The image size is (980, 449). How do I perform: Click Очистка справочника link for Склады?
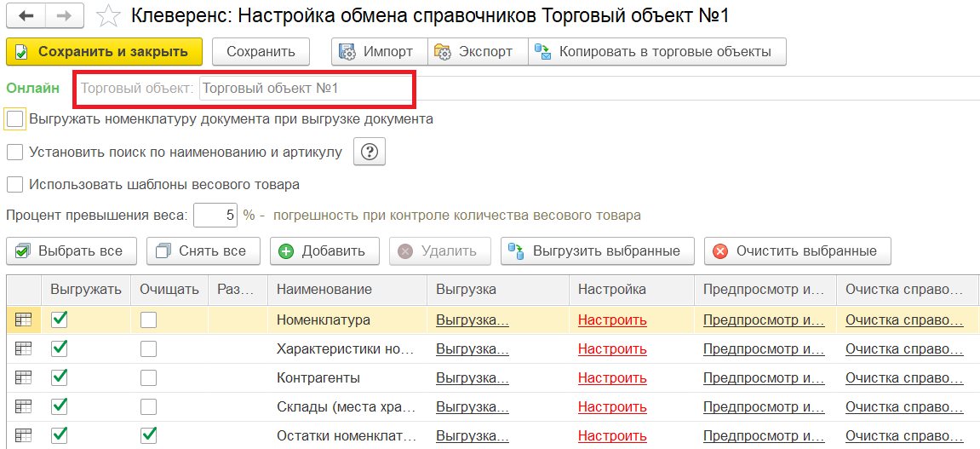point(904,406)
